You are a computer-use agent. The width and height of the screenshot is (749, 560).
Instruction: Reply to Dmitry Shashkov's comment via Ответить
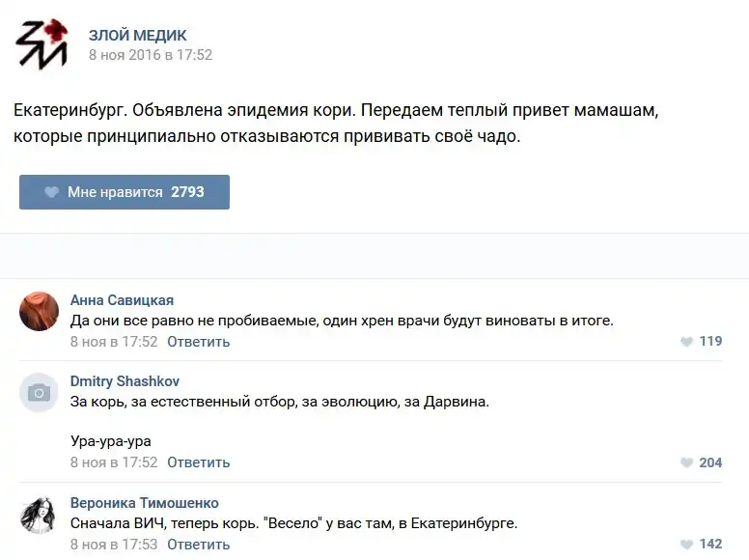(x=198, y=462)
